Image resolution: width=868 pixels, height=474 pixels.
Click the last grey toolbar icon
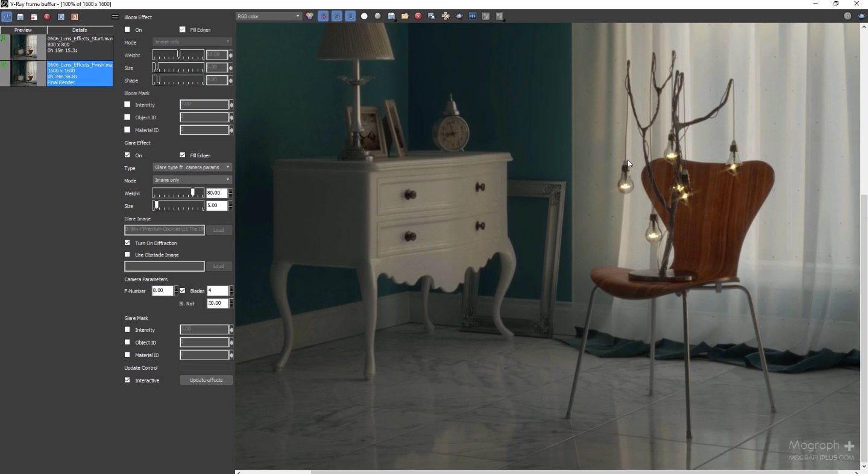point(500,16)
